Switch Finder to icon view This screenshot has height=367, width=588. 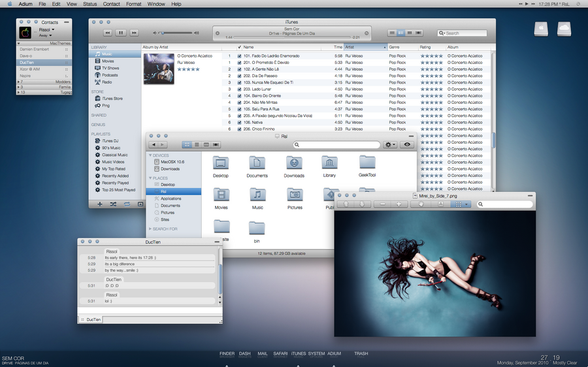(x=187, y=145)
